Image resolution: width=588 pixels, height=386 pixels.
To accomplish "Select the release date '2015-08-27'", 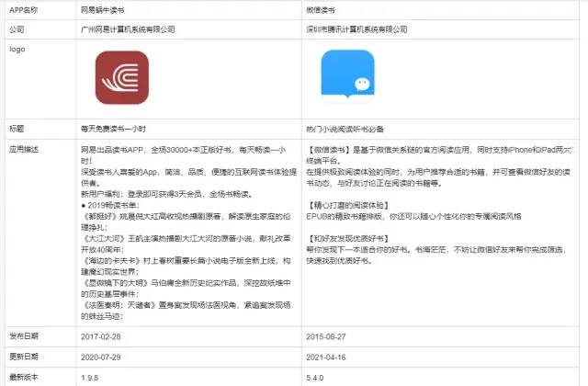I will 326,336.
